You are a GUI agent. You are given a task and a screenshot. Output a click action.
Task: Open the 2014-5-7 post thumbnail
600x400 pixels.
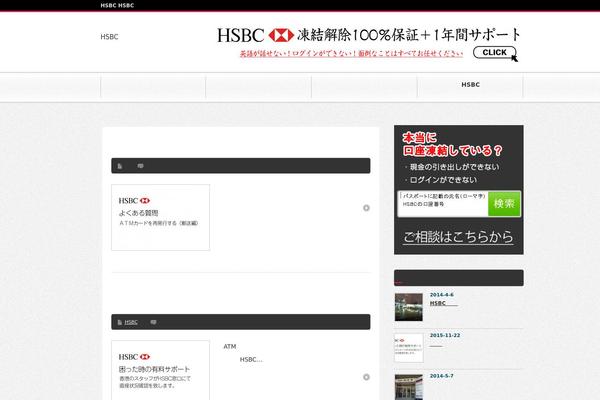[x=409, y=387]
